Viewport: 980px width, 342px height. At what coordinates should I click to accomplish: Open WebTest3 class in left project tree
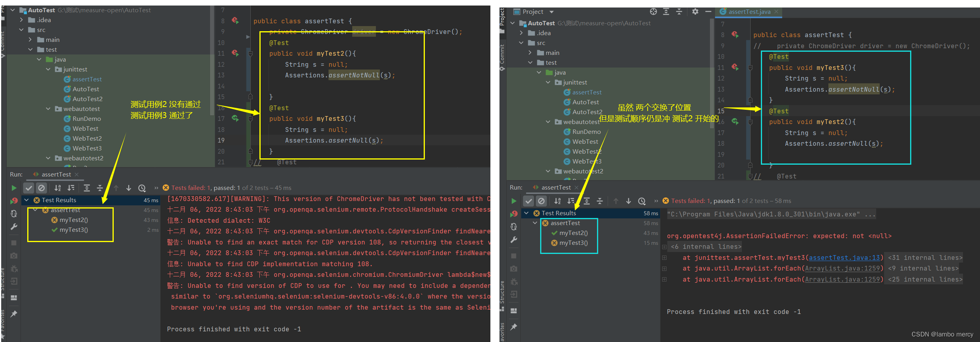pos(87,148)
